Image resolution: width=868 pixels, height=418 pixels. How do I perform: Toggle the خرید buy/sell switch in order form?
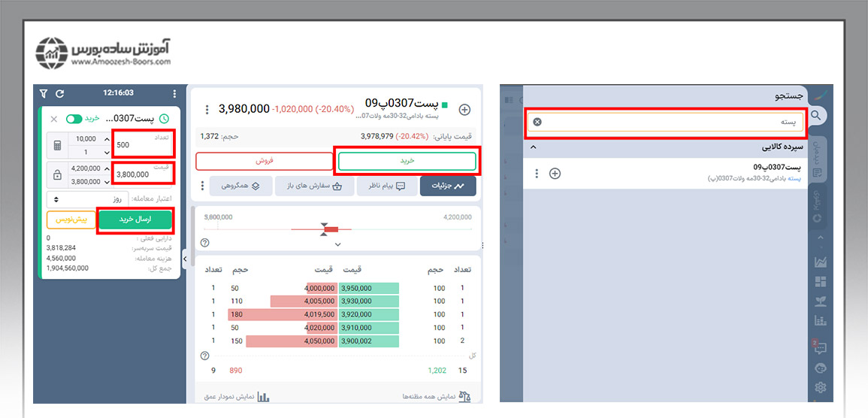[x=74, y=119]
